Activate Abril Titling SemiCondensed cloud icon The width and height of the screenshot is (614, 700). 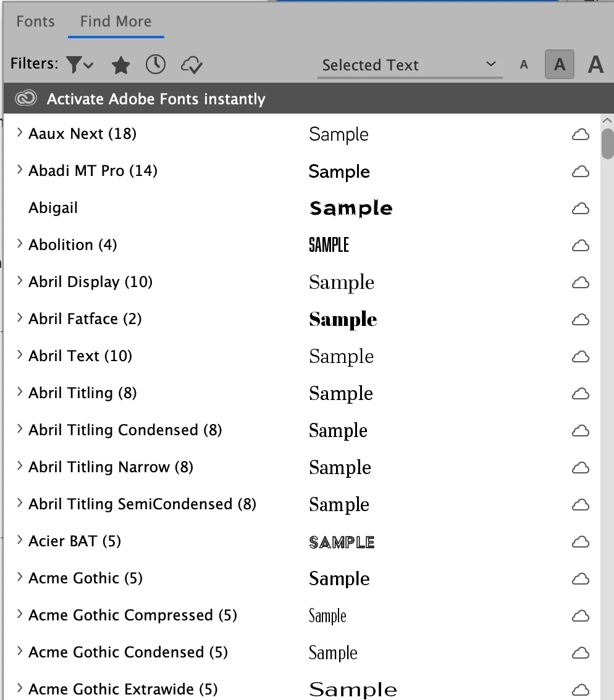point(581,505)
